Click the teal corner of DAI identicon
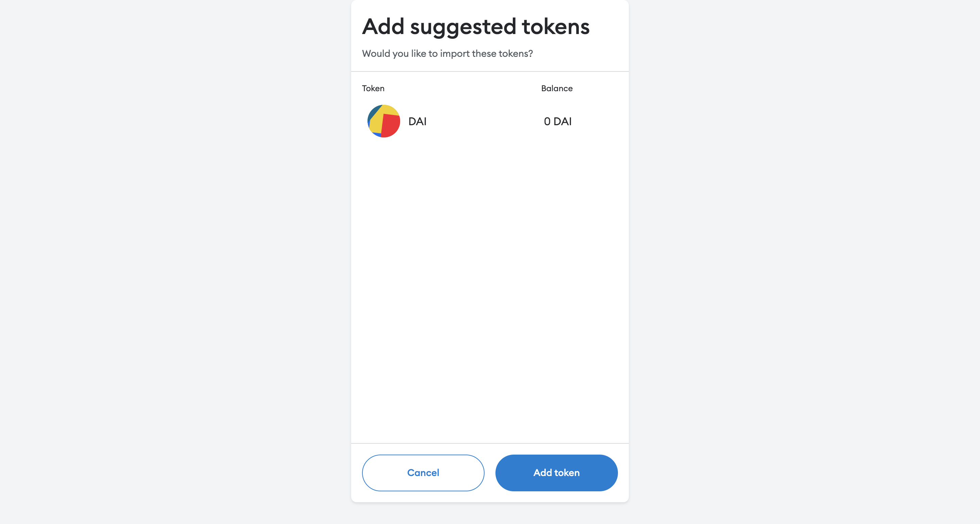The height and width of the screenshot is (524, 980). 373,112
